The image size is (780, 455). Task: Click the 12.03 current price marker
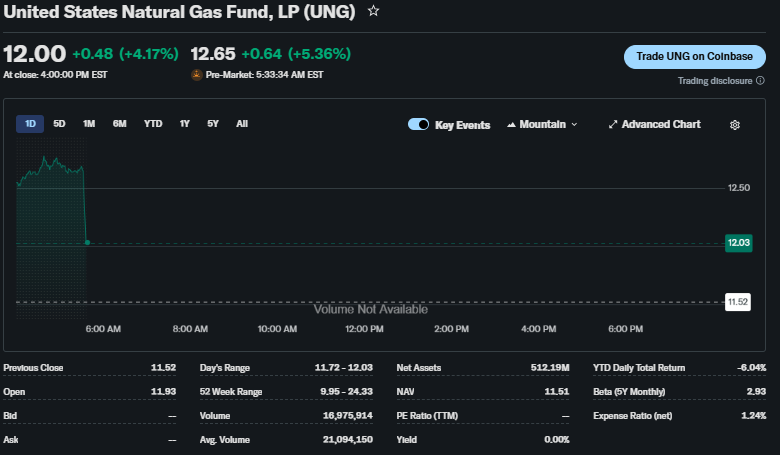(738, 243)
